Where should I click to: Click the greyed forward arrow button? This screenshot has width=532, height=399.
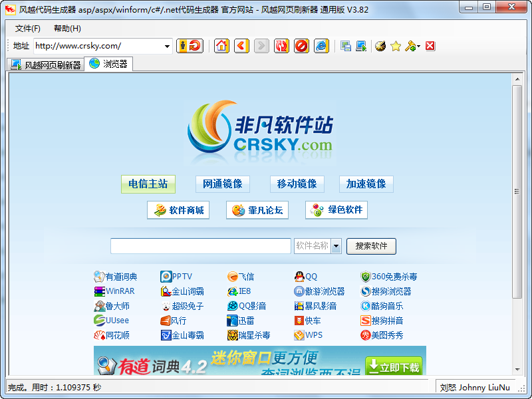(x=261, y=46)
